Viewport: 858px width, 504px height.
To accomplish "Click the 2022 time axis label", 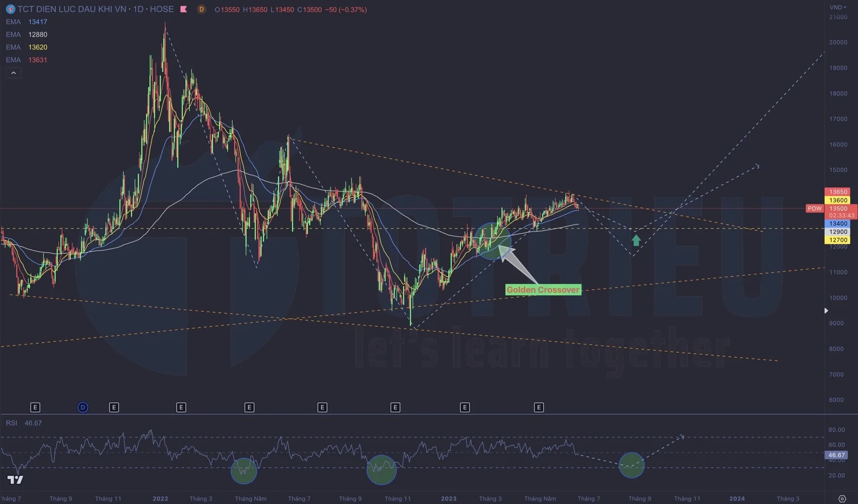I will [160, 498].
